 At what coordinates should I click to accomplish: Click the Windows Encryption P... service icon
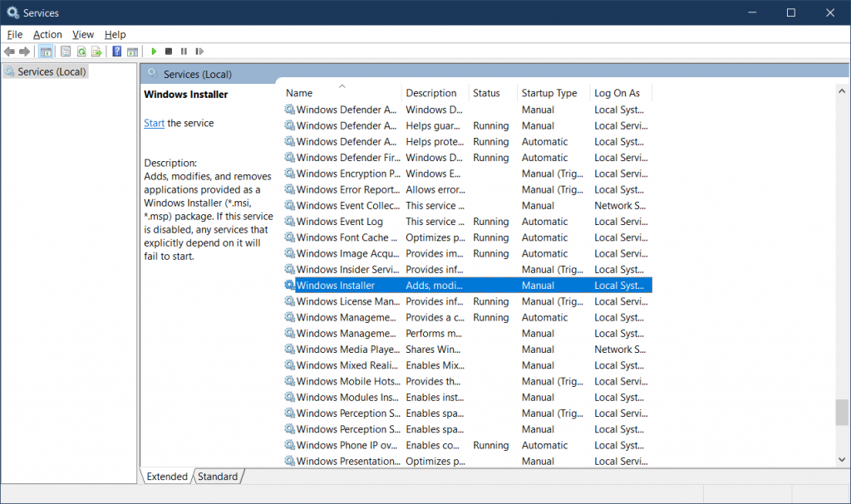point(290,174)
